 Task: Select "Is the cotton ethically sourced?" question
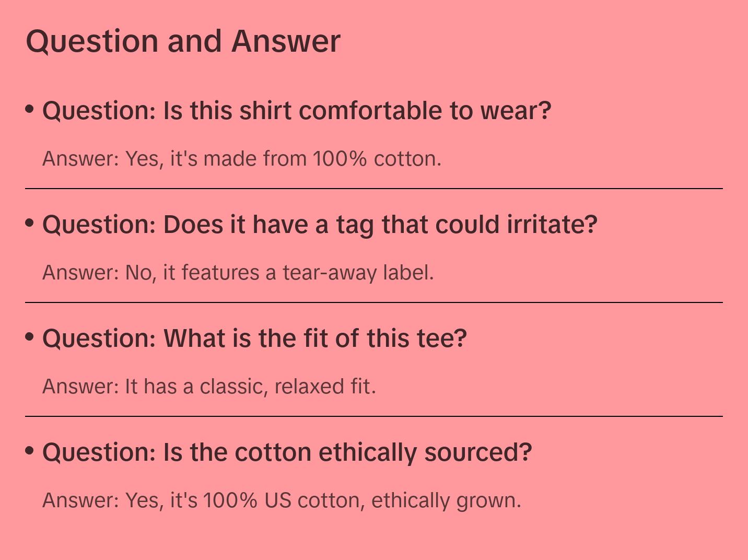[x=287, y=452]
